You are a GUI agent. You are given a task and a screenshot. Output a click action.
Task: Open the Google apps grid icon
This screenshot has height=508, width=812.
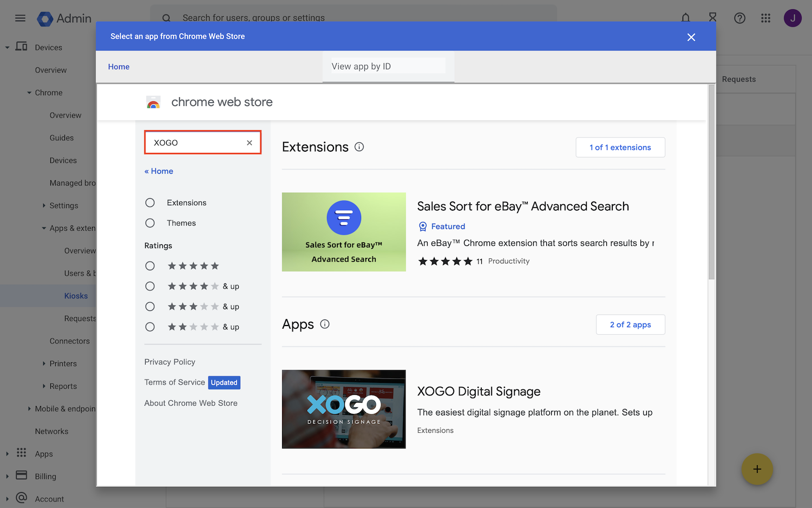[x=766, y=18]
